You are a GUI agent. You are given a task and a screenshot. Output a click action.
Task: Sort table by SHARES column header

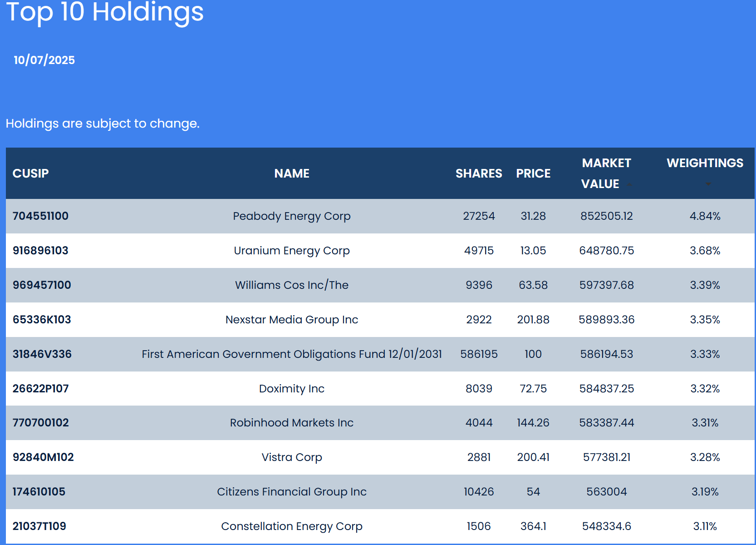[x=479, y=173]
